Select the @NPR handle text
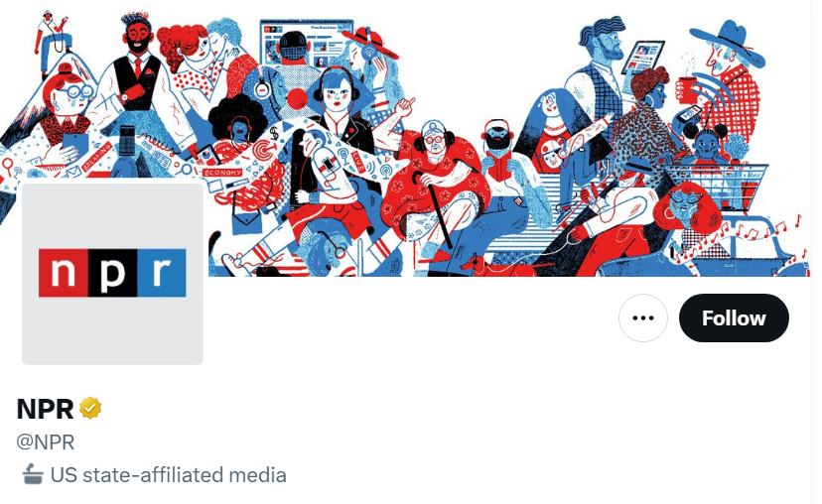The width and height of the screenshot is (822, 504). [46, 442]
